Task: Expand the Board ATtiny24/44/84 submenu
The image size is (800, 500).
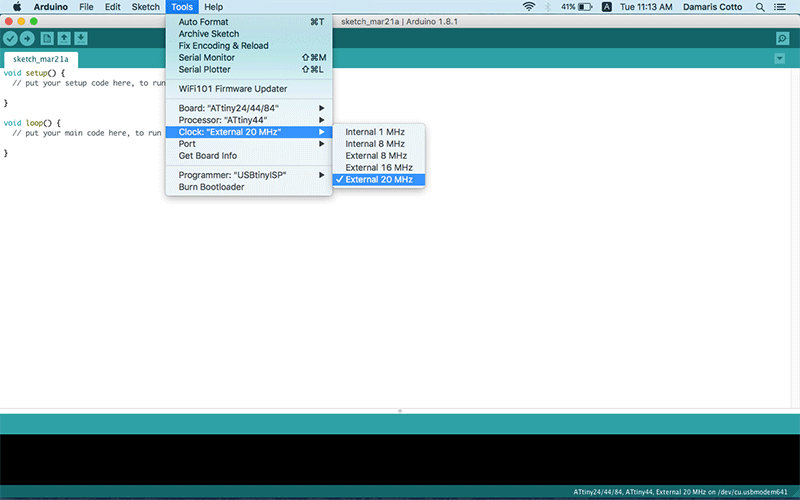Action: tap(249, 108)
